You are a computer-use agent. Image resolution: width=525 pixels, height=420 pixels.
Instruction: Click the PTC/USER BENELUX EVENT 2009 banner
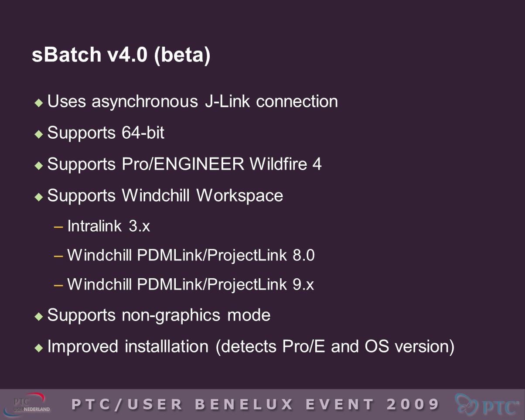255,404
